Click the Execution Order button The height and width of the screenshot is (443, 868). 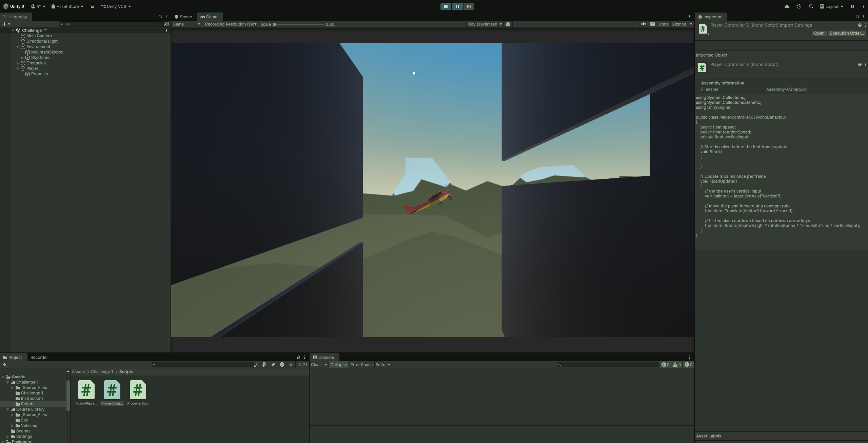[847, 33]
